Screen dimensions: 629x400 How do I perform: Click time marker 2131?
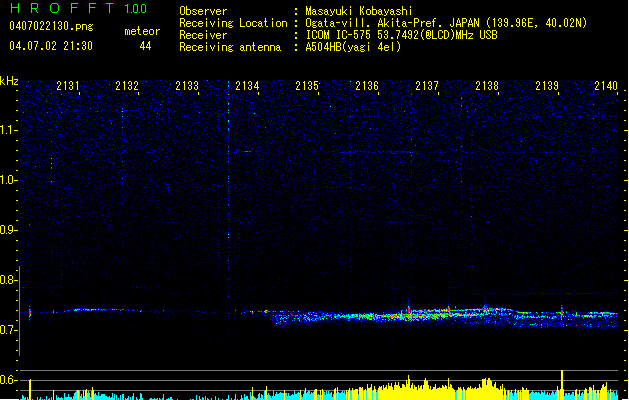point(67,85)
